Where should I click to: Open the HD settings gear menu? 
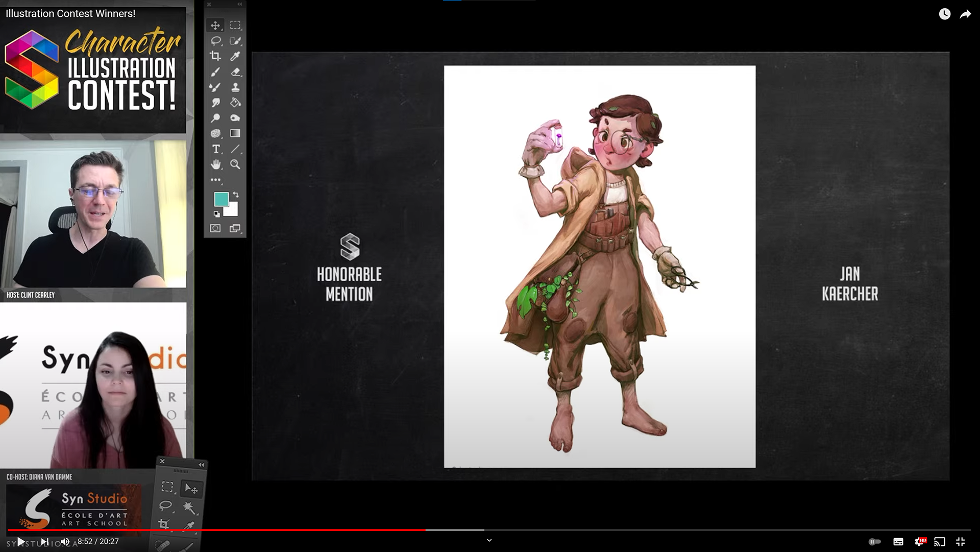coord(919,542)
